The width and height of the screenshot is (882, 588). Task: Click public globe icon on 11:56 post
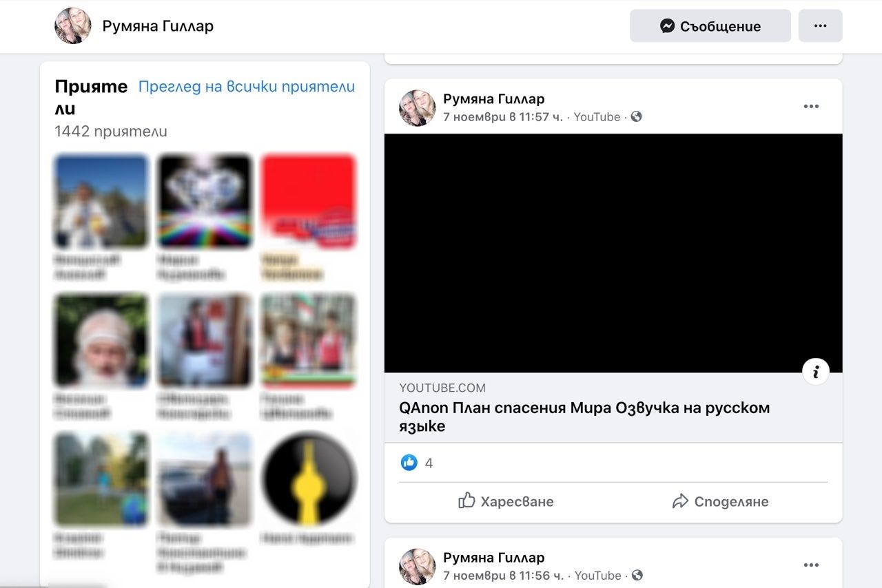click(x=637, y=575)
